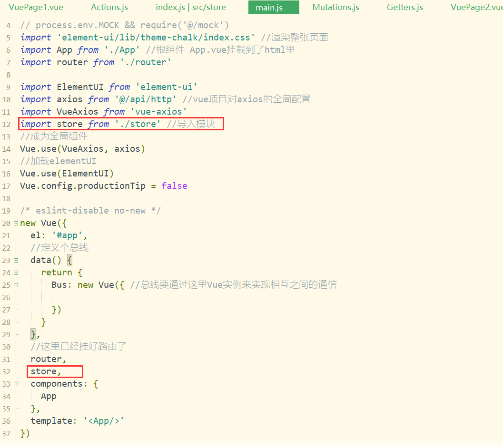Click the './App' import path

pyautogui.click(x=122, y=50)
